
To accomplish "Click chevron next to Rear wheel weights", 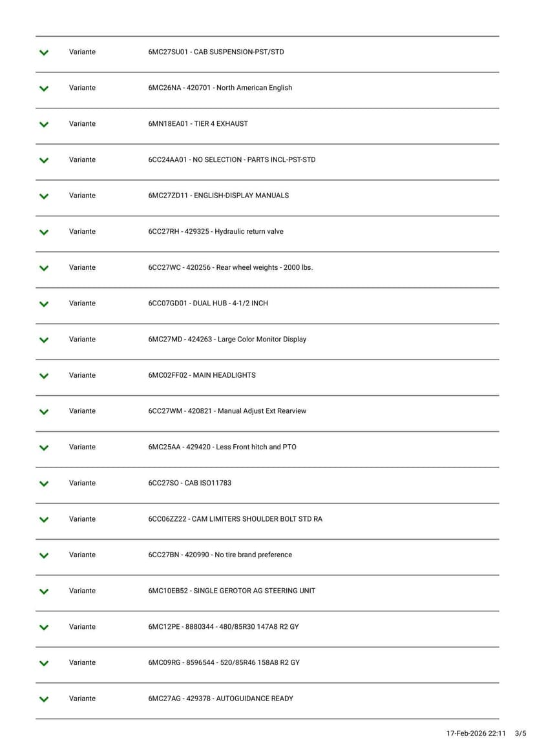I will (44, 268).
